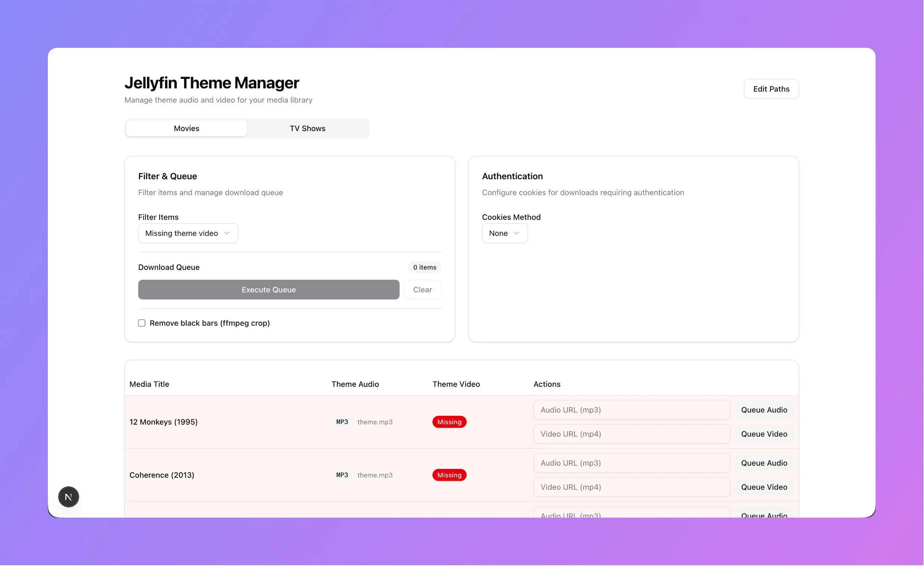Click theme.mp3 label for 12 Monkeys
Screen dimensions: 924x566
[375, 422]
